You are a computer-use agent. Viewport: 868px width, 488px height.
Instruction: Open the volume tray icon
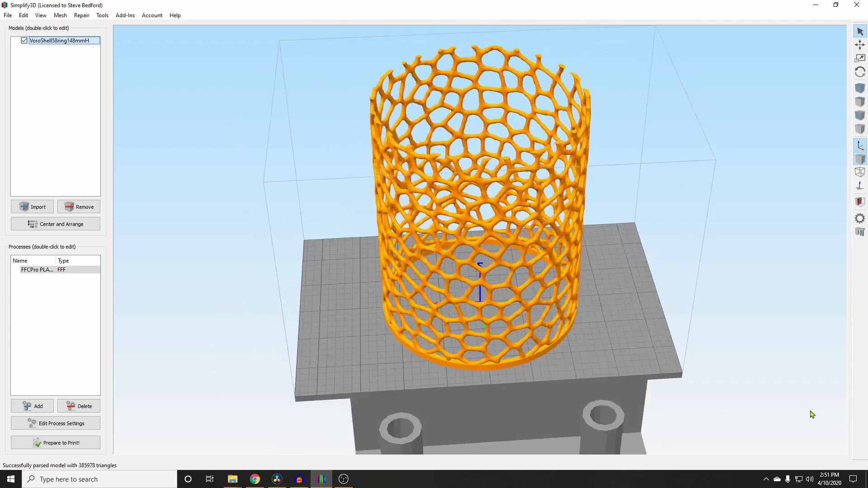810,479
